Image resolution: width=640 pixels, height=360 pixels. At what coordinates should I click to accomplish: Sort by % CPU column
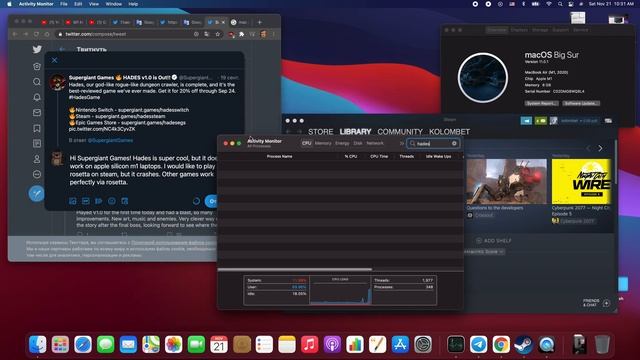click(351, 156)
